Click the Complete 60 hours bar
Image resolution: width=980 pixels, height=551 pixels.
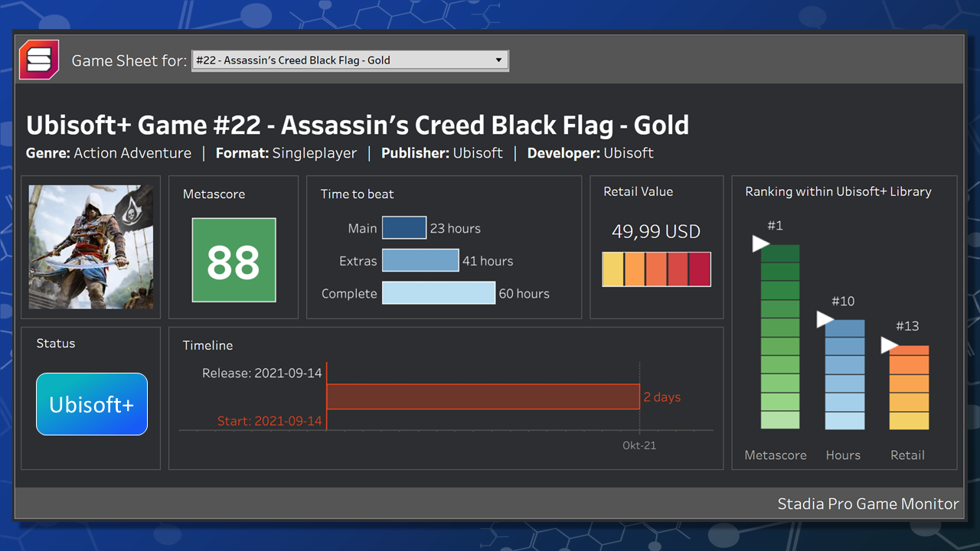(x=439, y=293)
